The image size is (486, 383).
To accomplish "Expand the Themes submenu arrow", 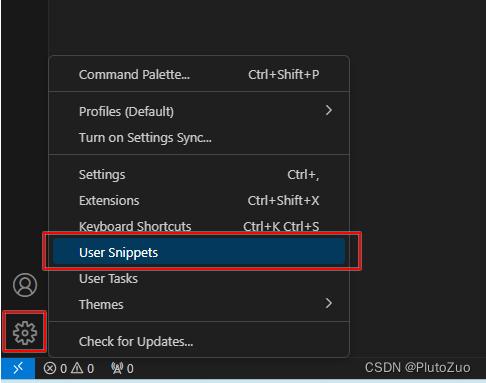I will (x=329, y=303).
